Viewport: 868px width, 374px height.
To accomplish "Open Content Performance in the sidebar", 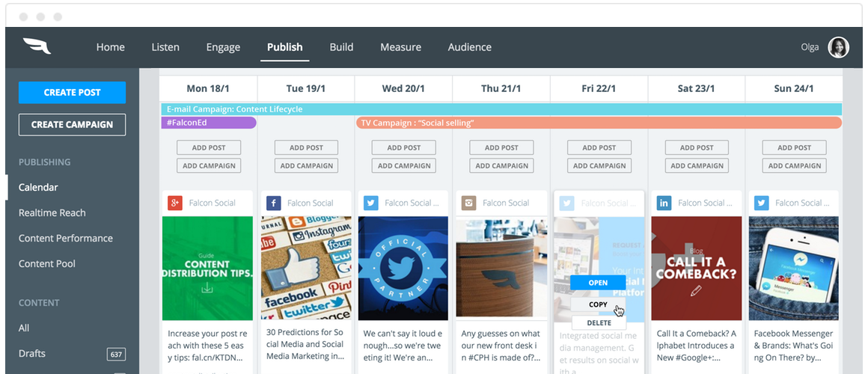I will (65, 239).
